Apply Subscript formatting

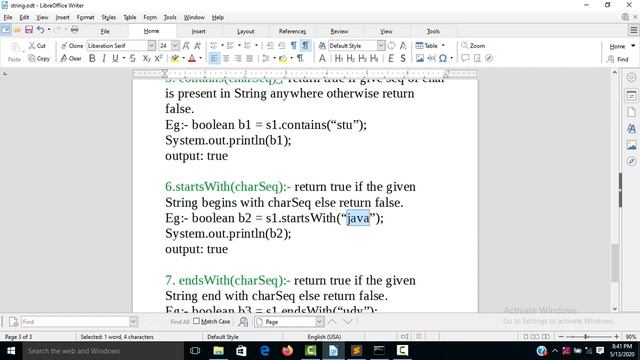146,58
